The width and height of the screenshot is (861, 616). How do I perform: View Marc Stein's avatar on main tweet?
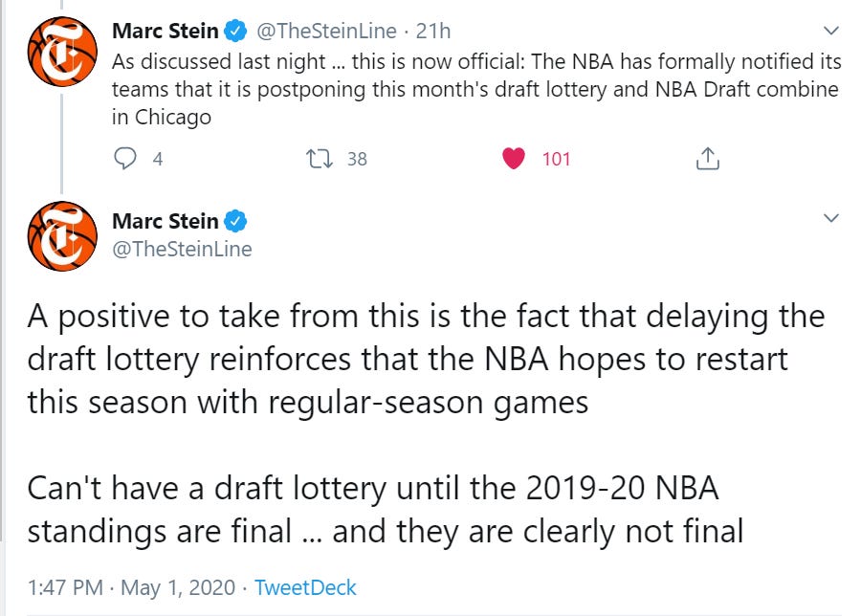pos(62,236)
